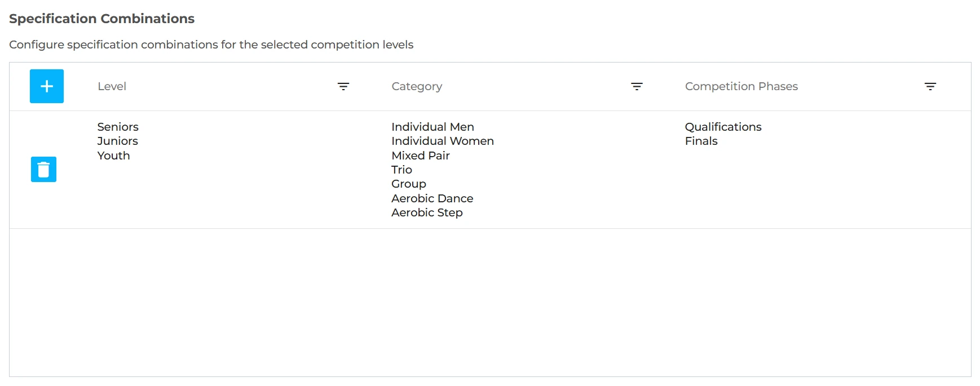Open the Category column filter
The image size is (980, 386).
pyautogui.click(x=637, y=86)
